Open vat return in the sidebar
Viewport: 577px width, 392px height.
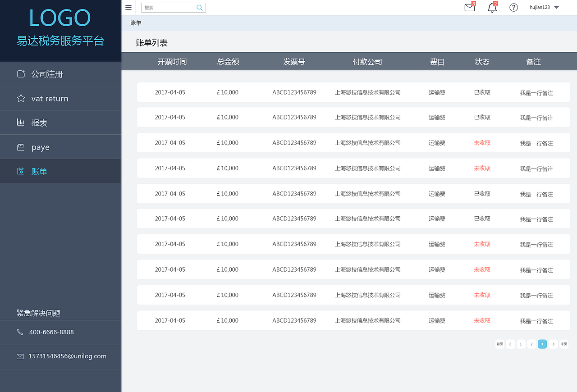tap(60, 98)
